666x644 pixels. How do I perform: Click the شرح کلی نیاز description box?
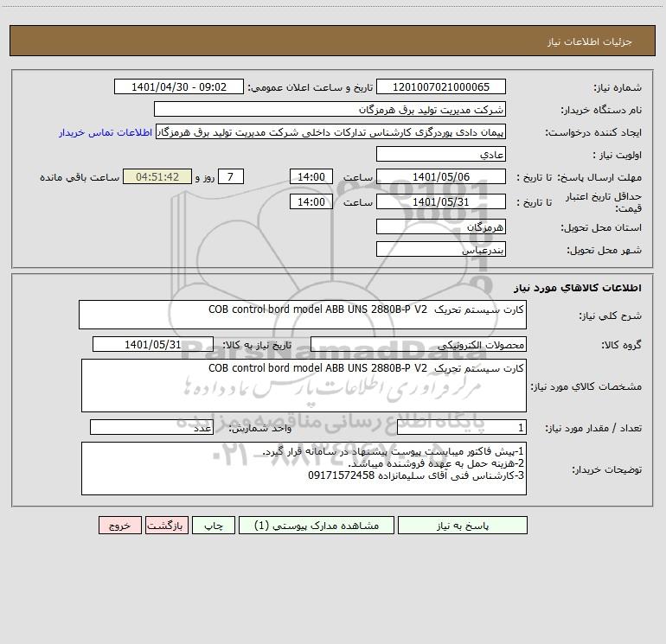pyautogui.click(x=303, y=315)
